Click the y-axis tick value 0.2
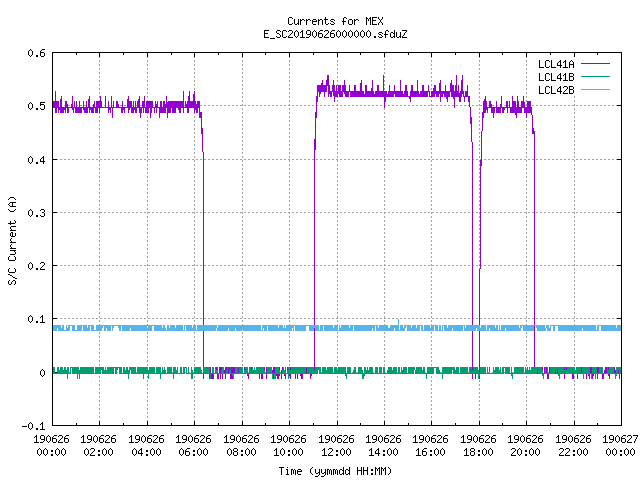The height and width of the screenshot is (480, 640). pyautogui.click(x=36, y=266)
